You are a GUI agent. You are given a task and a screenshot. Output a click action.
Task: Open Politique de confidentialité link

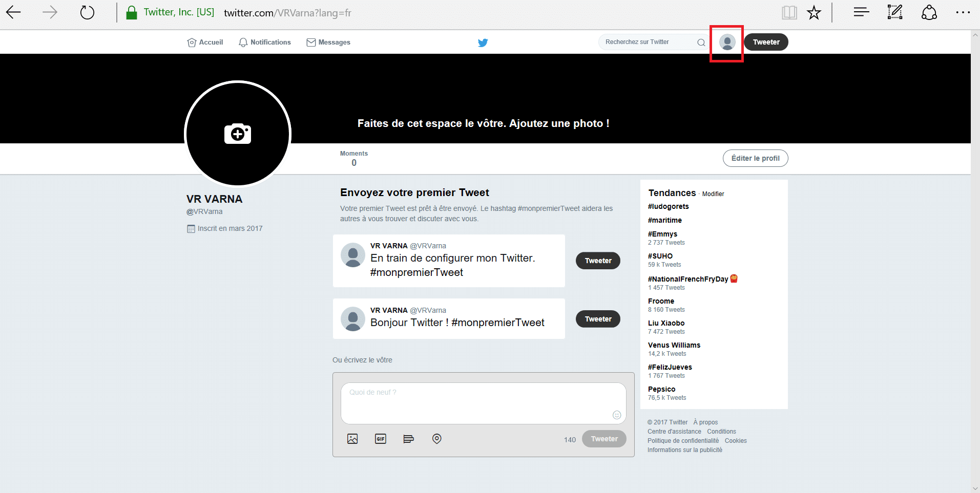coord(683,441)
